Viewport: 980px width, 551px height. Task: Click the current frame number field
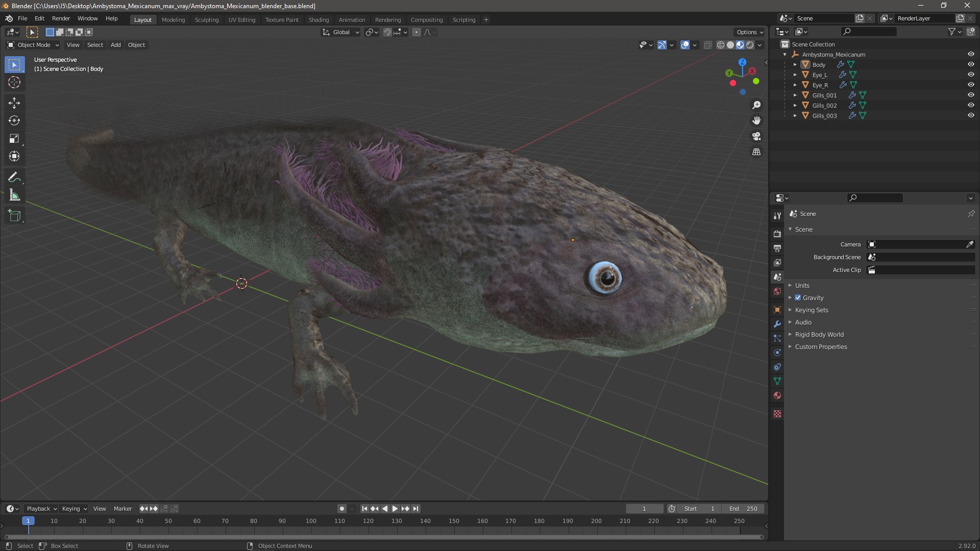645,509
